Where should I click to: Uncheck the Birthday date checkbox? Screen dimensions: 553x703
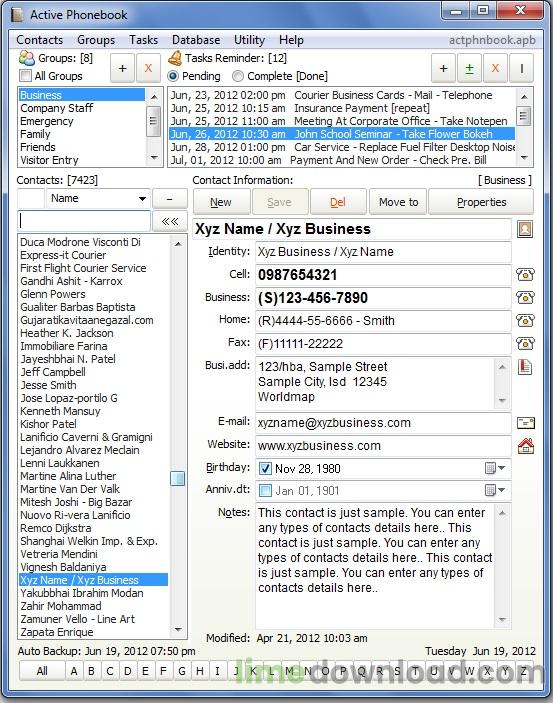tap(265, 469)
